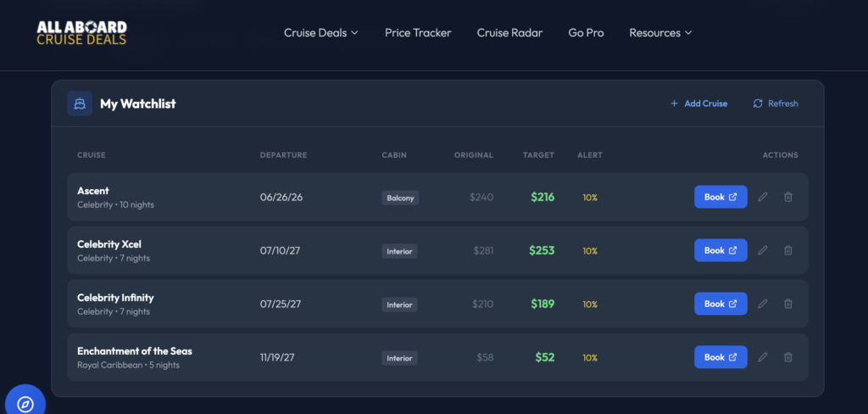This screenshot has width=868, height=414.
Task: Edit the Celebrity Infinity watchlist entry
Action: [763, 304]
